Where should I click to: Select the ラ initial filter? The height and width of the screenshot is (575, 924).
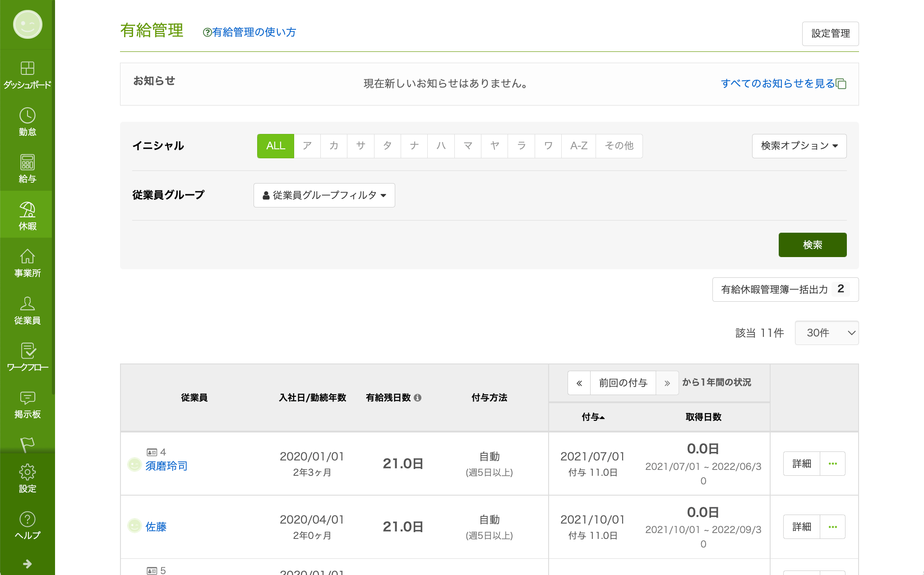click(x=522, y=146)
